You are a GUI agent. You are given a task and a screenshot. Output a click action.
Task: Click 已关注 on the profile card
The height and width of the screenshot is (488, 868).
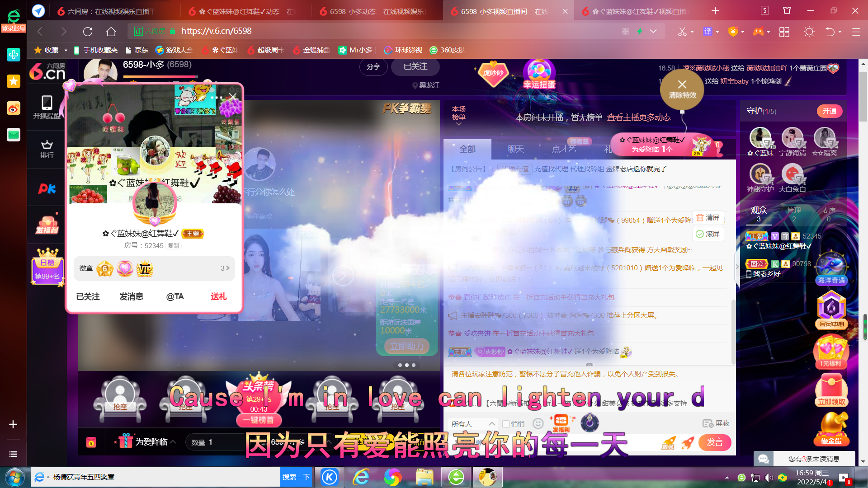coord(88,296)
